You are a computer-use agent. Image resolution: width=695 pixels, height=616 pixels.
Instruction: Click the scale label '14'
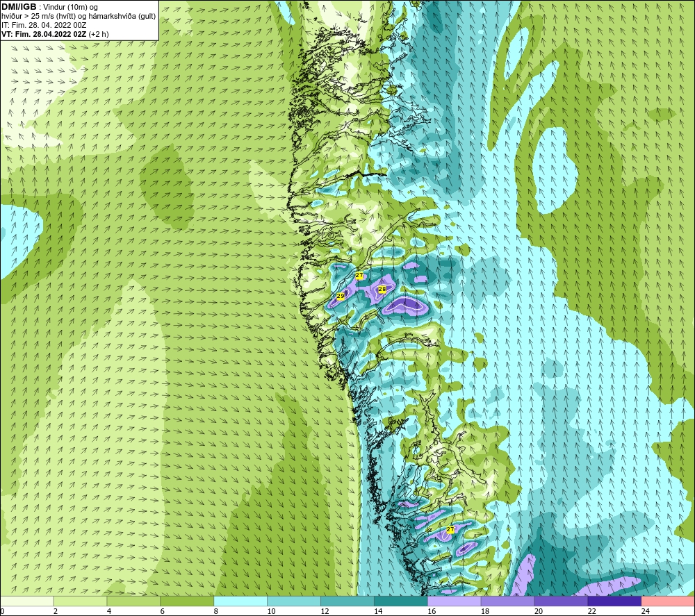coord(378,611)
